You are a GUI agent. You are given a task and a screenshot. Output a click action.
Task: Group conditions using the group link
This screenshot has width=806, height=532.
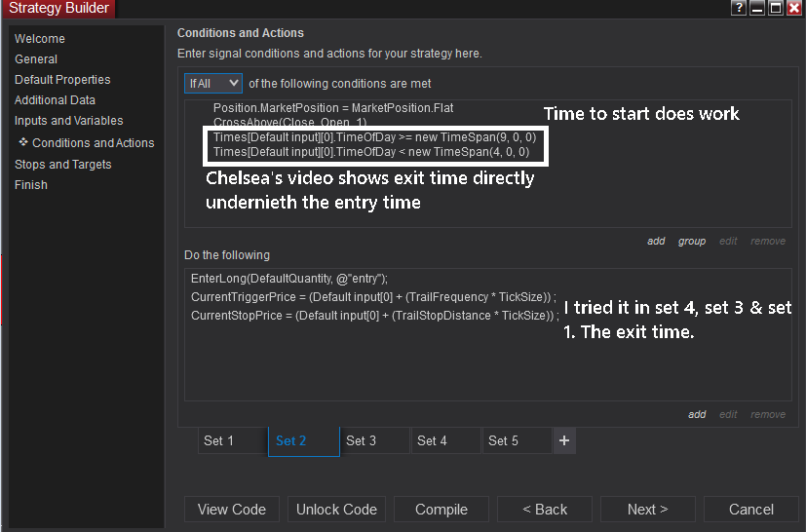click(x=692, y=241)
